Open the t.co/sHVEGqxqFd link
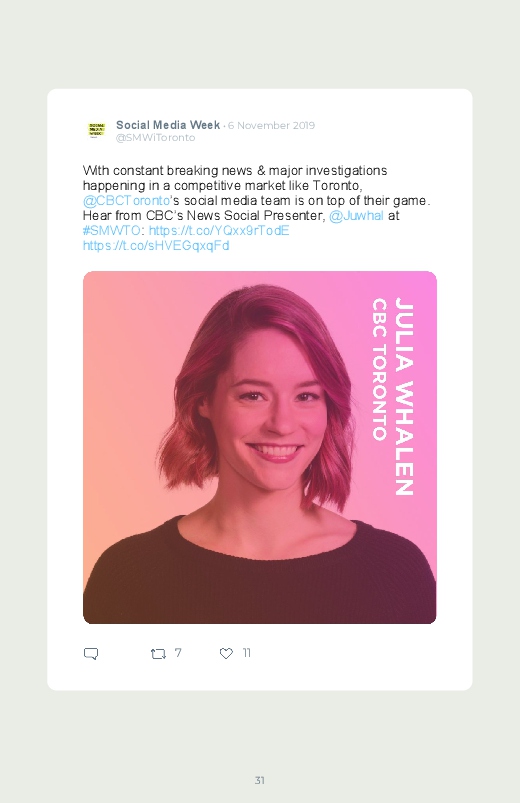520x803 pixels. 156,246
